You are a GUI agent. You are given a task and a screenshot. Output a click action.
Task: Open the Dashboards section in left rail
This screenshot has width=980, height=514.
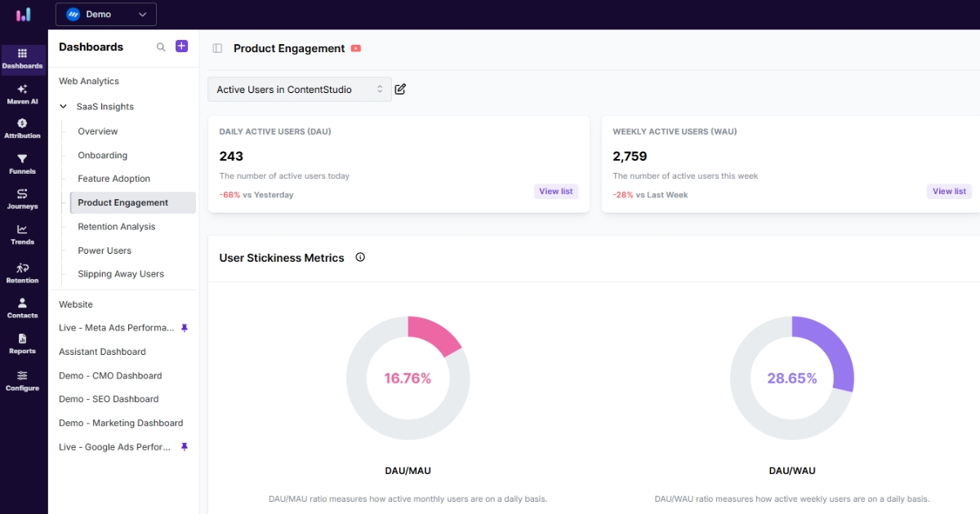pos(23,59)
